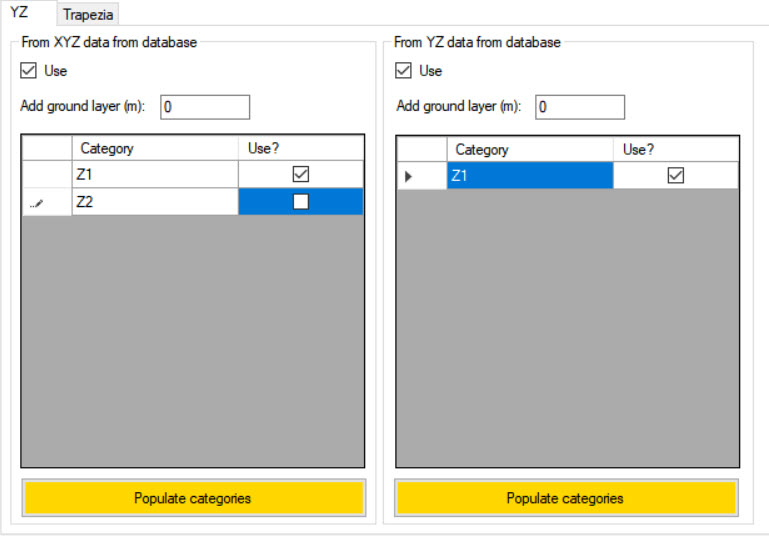This screenshot has height=536, width=769.
Task: Uncheck the Z1 Use? box in YZ grid
Action: pyautogui.click(x=676, y=176)
